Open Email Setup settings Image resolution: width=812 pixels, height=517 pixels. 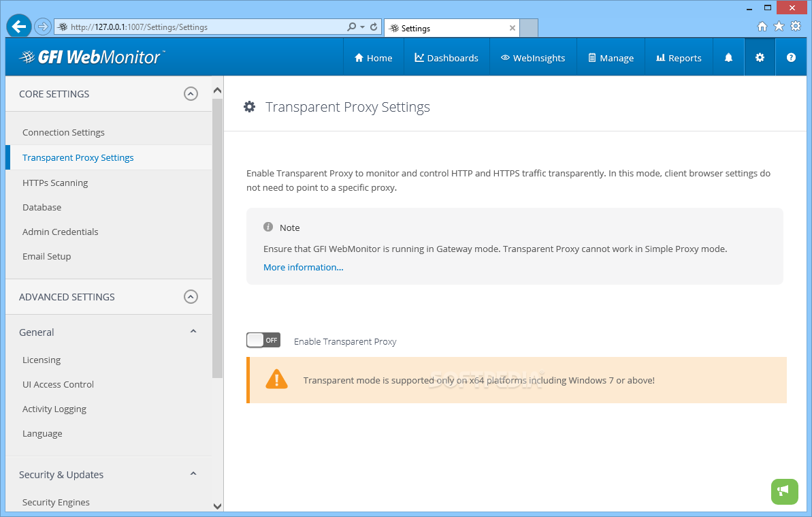tap(46, 256)
